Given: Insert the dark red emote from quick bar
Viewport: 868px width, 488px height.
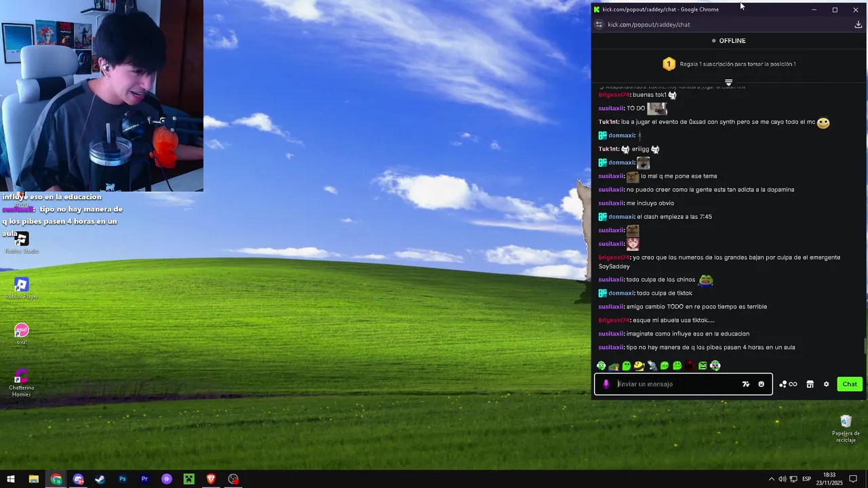Looking at the screenshot, I should 690,365.
